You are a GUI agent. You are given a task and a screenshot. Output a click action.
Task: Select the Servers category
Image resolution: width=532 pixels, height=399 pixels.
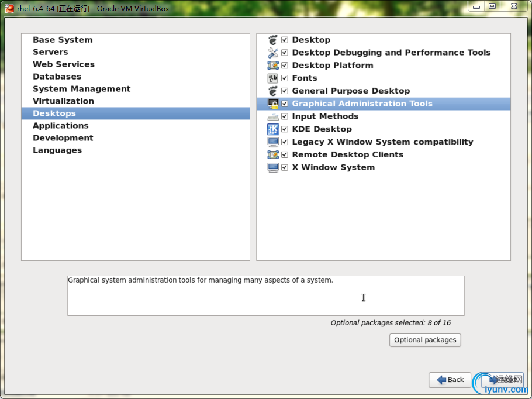pyautogui.click(x=136, y=52)
